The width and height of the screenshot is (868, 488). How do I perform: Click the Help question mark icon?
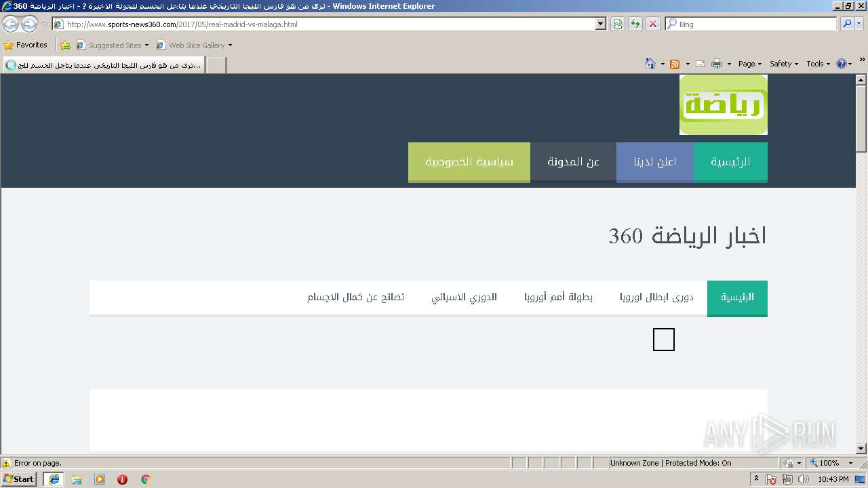842,64
